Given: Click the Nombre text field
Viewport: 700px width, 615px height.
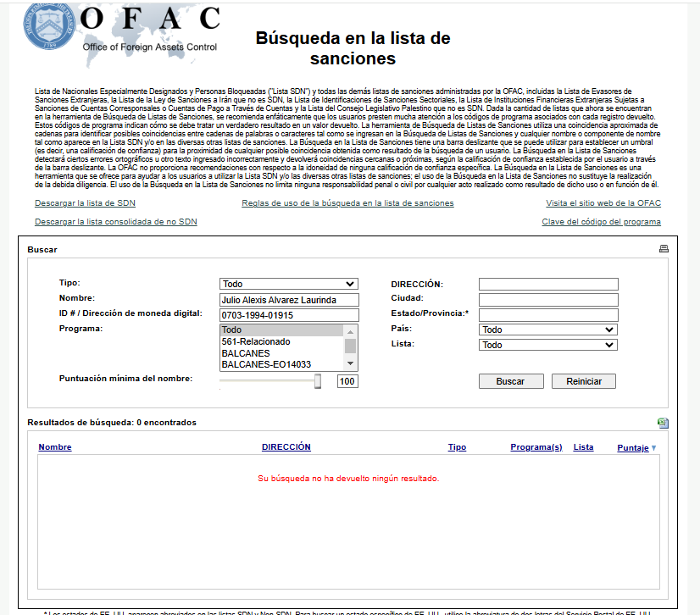Looking at the screenshot, I should pyautogui.click(x=289, y=300).
